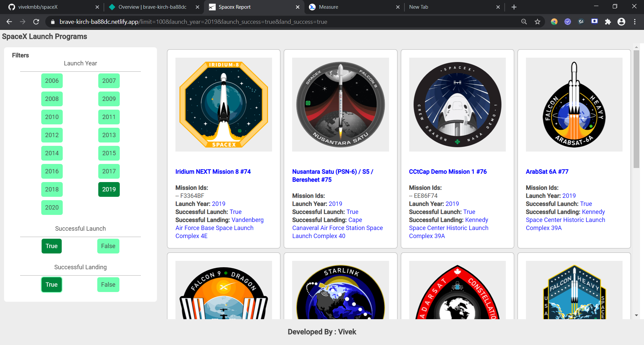Click the multicolor circle extension icon
This screenshot has height=345, width=644.
point(554,22)
